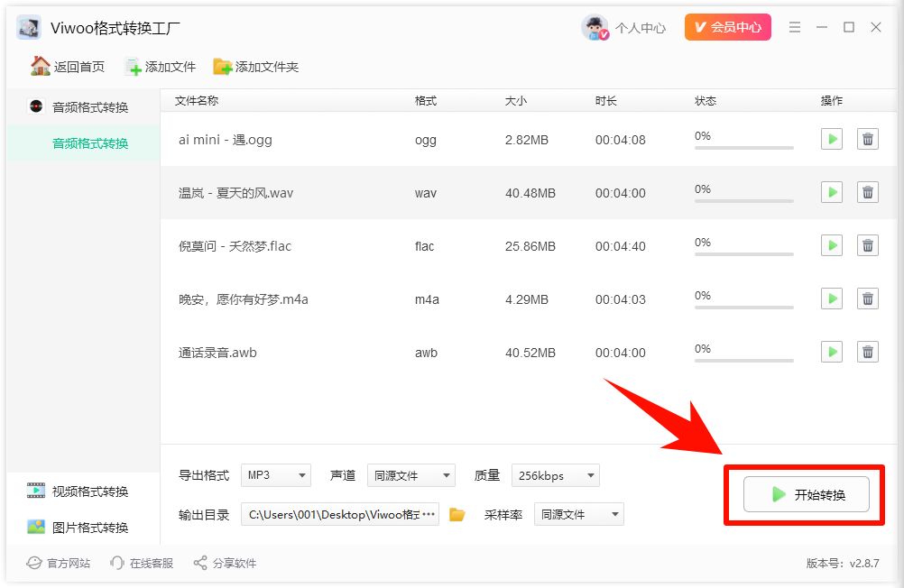
Task: Click version number v2.8.7
Action: click(x=864, y=564)
